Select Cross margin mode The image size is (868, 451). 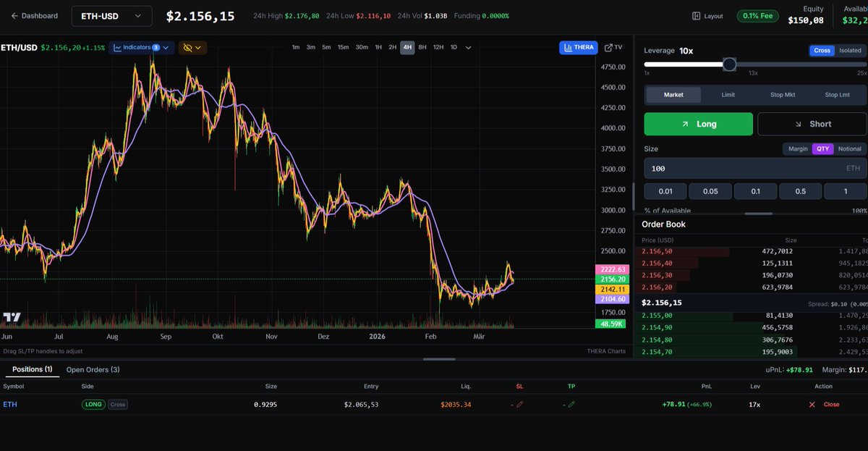tap(822, 51)
